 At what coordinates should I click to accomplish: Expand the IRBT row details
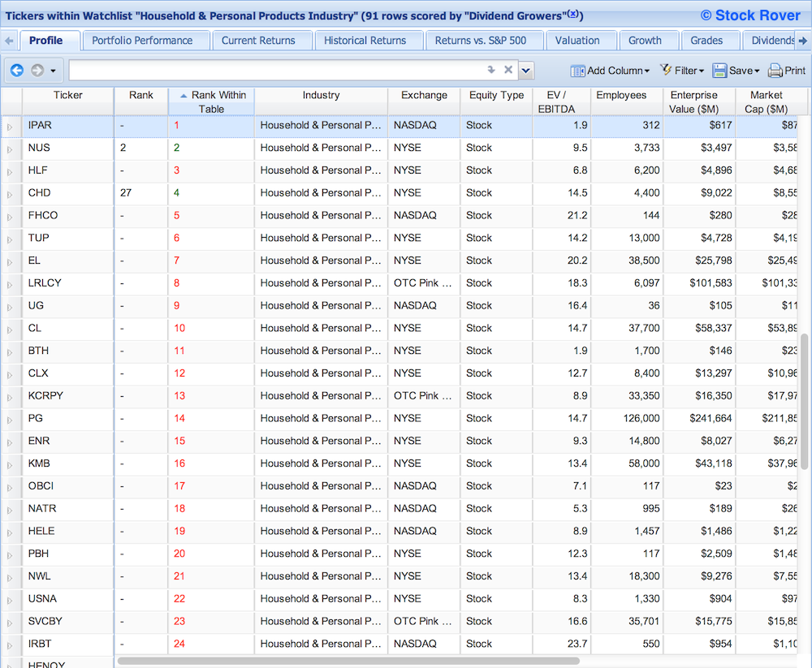10,645
